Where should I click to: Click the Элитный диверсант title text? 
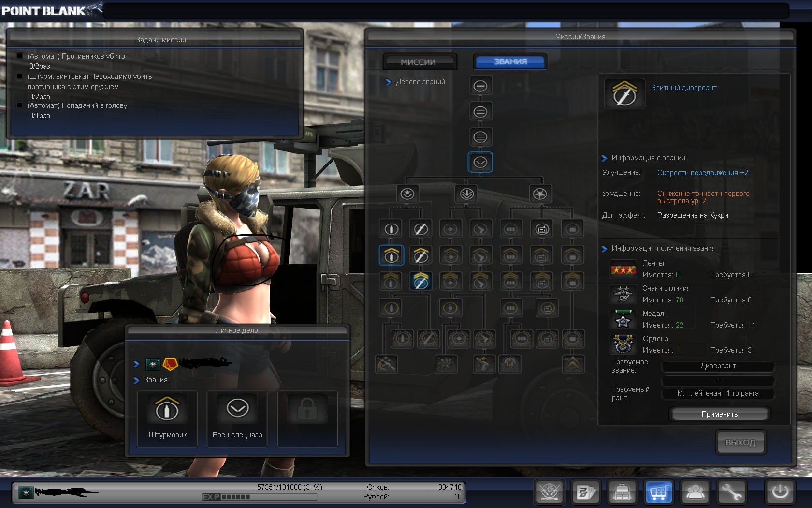683,88
